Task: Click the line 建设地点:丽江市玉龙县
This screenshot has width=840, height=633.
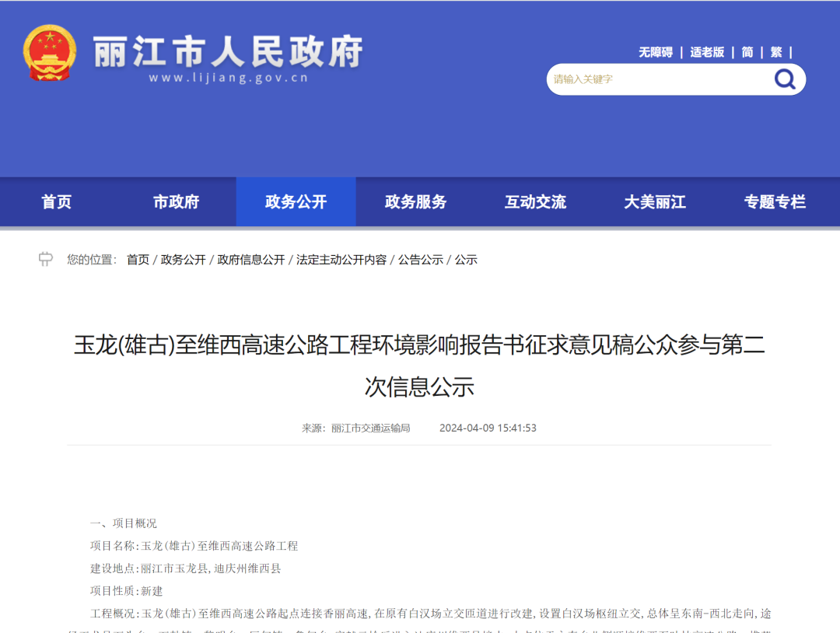Action: click(185, 568)
